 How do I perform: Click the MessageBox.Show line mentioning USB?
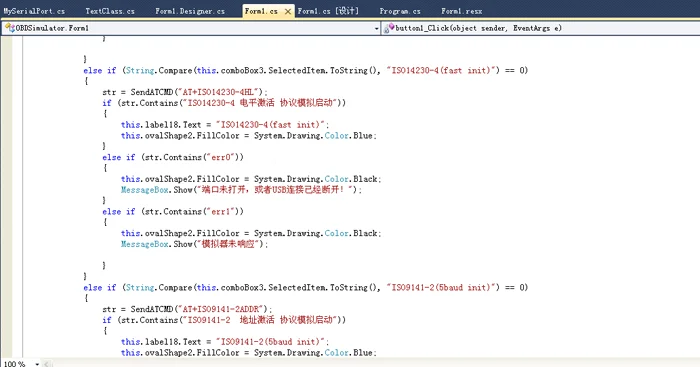tap(242, 190)
